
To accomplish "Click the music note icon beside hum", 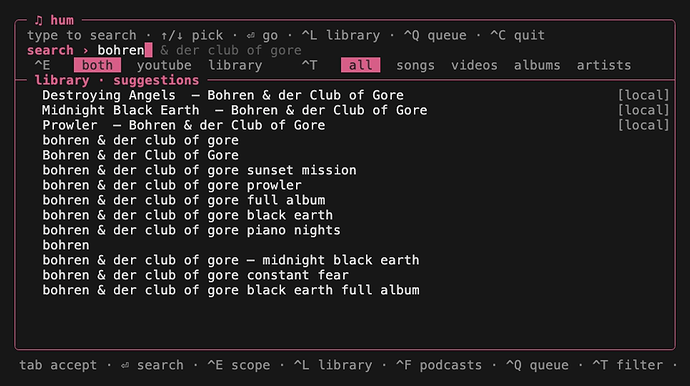I will (x=39, y=20).
